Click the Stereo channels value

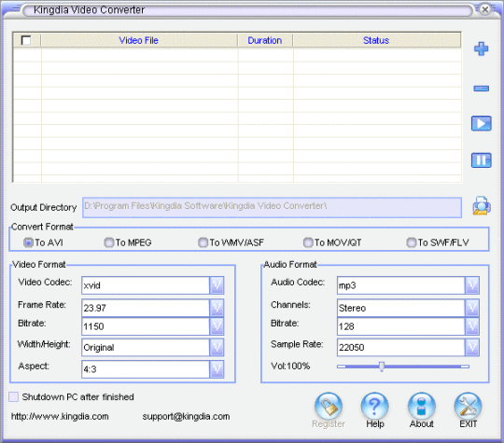click(401, 308)
